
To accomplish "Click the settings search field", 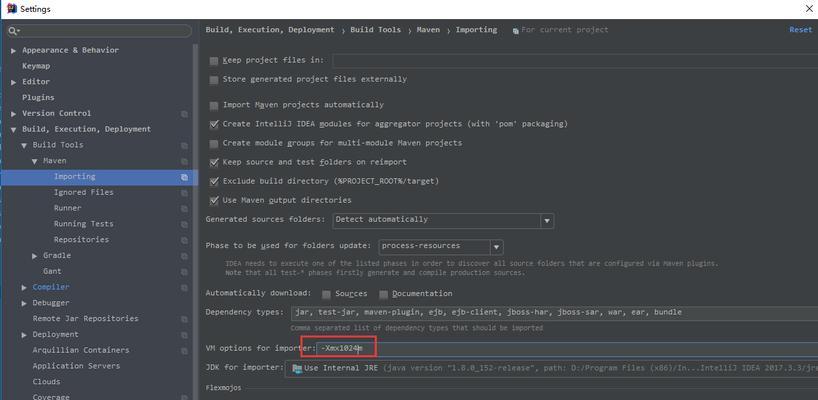I will [99, 31].
